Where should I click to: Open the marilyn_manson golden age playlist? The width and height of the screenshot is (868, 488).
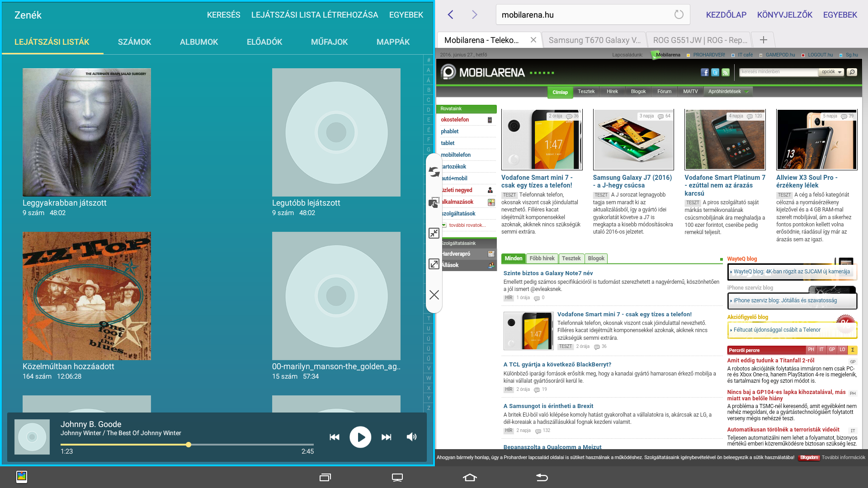pyautogui.click(x=336, y=296)
